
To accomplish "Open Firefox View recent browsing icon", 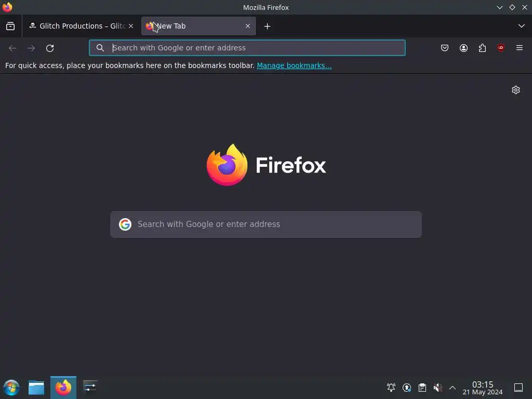I will (x=10, y=26).
